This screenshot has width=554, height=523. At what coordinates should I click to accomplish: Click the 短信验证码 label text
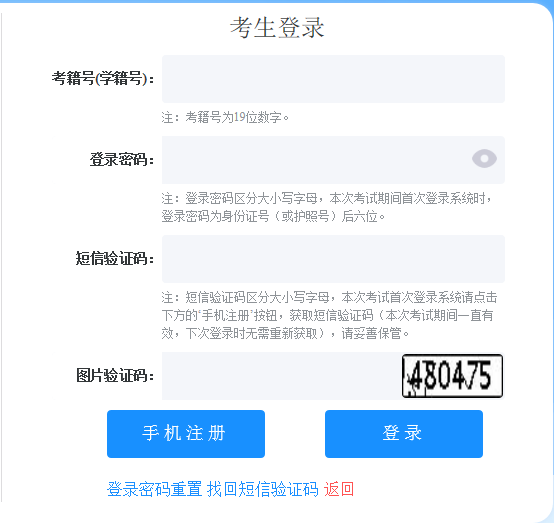click(115, 258)
